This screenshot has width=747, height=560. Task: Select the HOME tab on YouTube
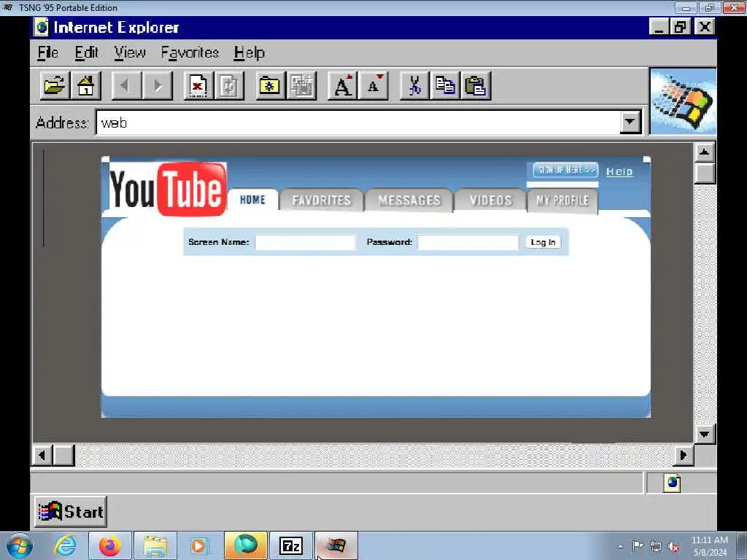point(252,200)
